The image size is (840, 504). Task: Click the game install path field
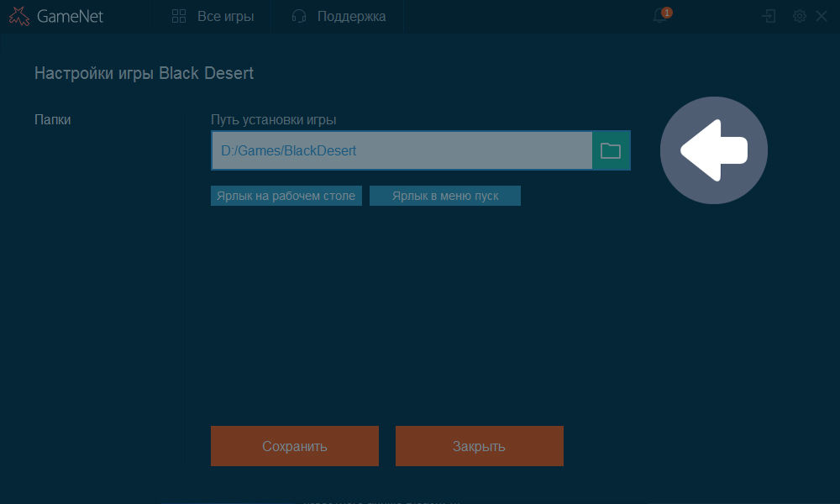pos(402,150)
